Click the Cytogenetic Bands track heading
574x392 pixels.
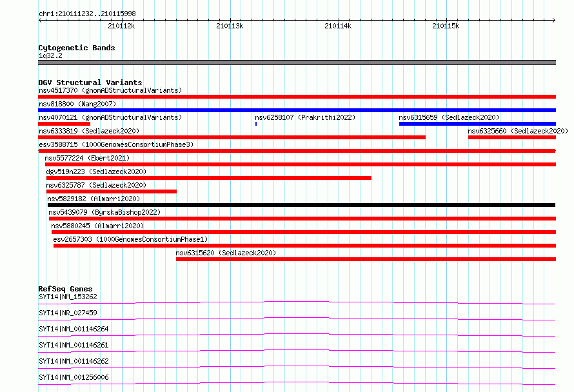77,48
